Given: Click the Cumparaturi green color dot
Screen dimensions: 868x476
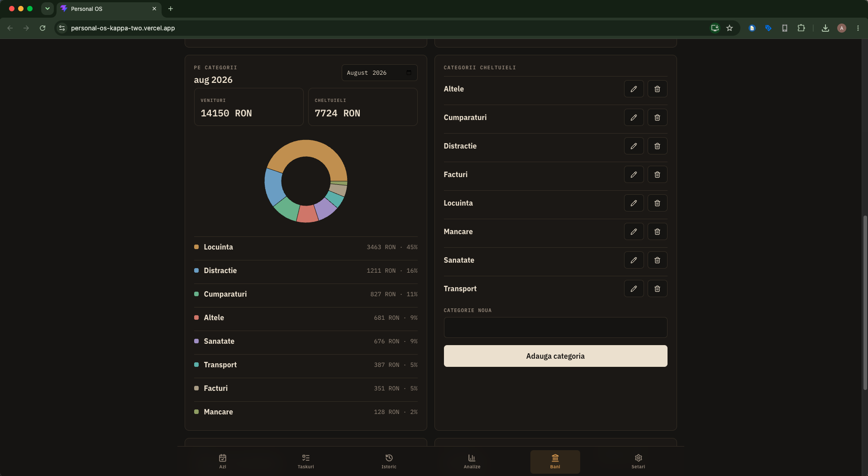Looking at the screenshot, I should (196, 294).
